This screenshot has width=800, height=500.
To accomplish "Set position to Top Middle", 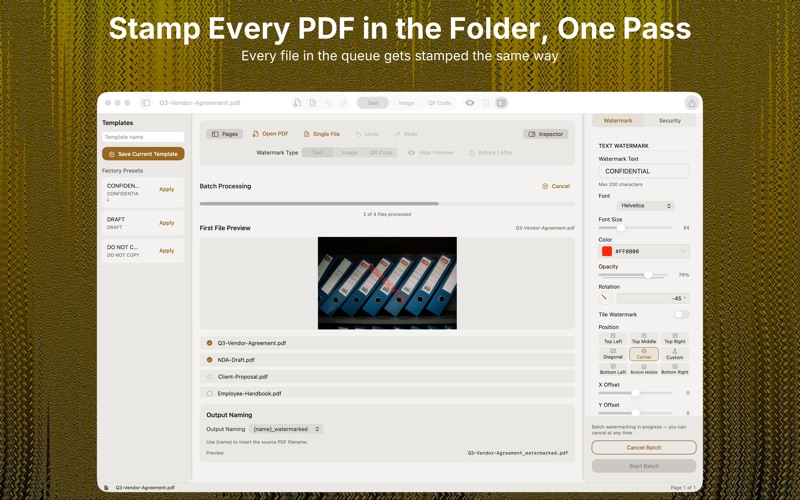I will [x=644, y=338].
